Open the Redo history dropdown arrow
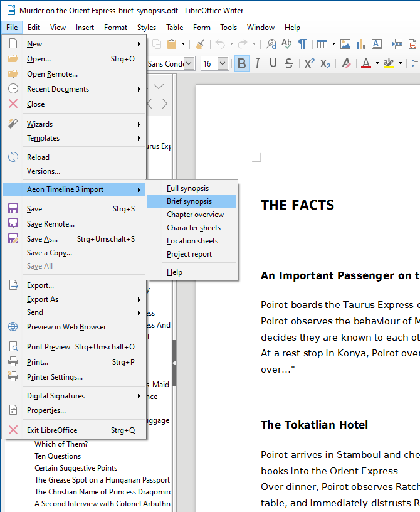This screenshot has height=512, width=420. point(253,44)
